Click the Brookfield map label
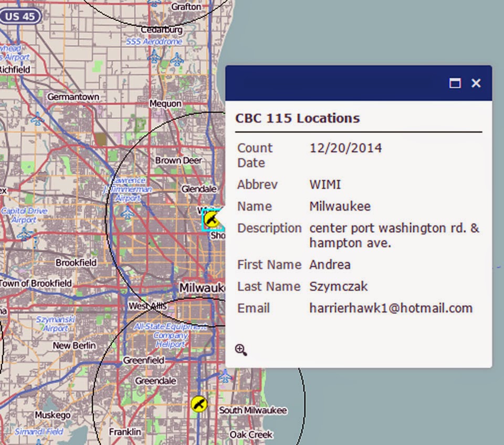Image resolution: width=504 pixels, height=445 pixels. click(x=76, y=263)
